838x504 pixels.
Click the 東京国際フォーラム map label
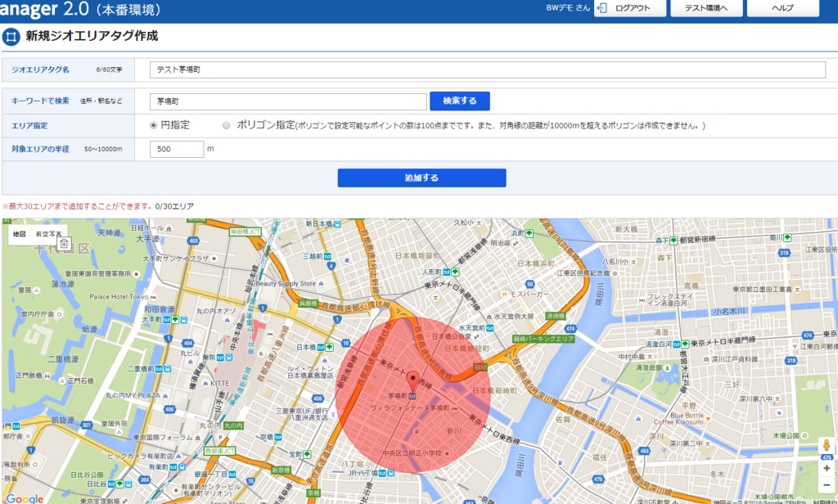click(163, 438)
